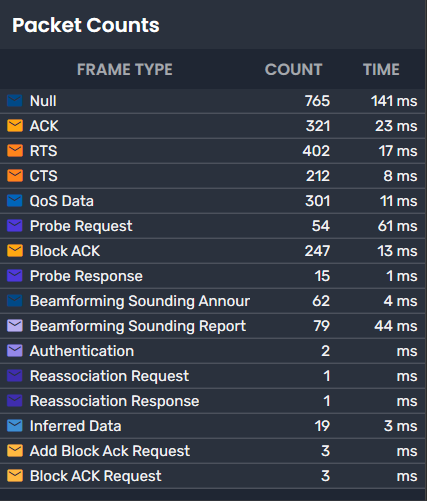Click the Reassociation Request envelope icon

[x=15, y=376]
